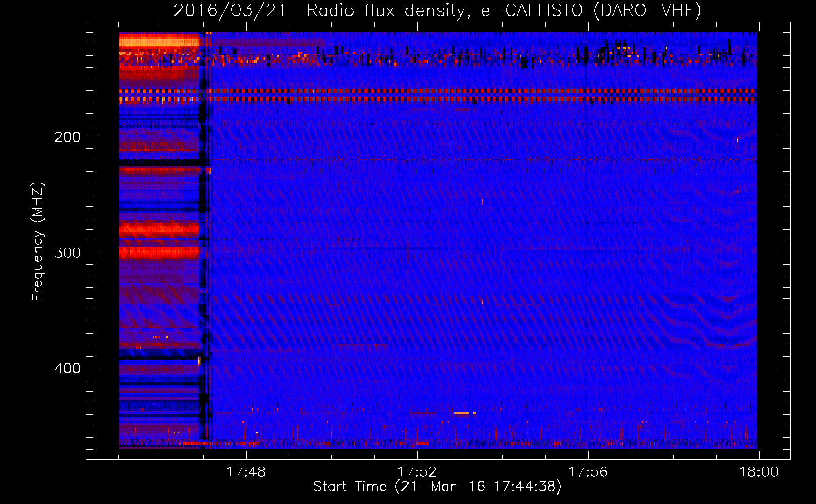Screen dimensions: 816x504
Task: Click the plot title 2016/03/21 Radio flux density
Action: (x=437, y=10)
